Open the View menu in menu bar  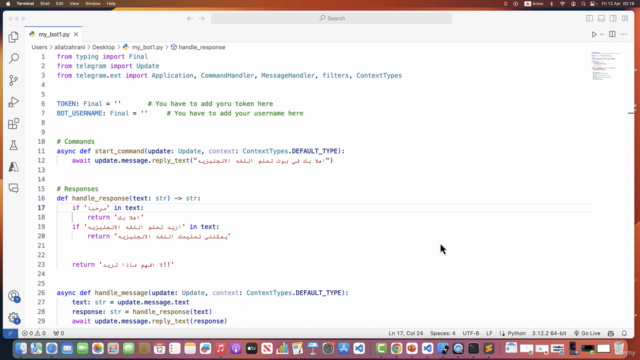pyautogui.click(x=74, y=4)
